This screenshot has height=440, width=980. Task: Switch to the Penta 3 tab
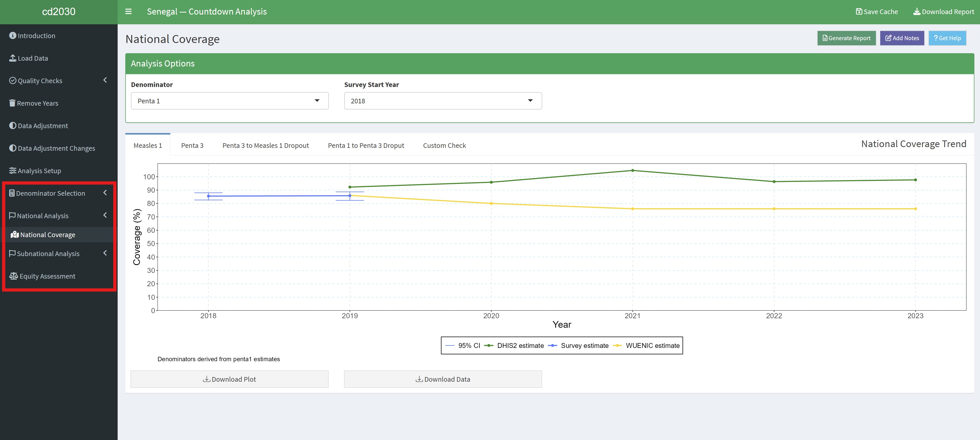192,145
